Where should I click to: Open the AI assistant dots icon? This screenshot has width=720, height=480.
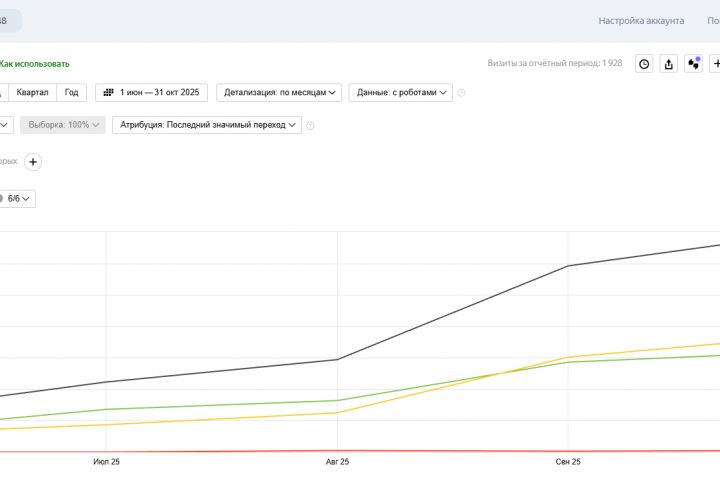pyautogui.click(x=694, y=64)
